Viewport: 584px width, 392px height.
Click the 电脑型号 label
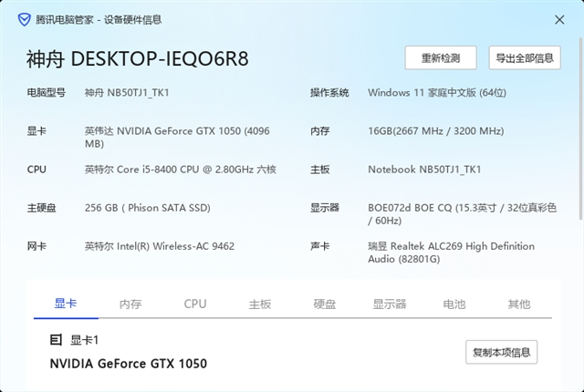[x=47, y=93]
